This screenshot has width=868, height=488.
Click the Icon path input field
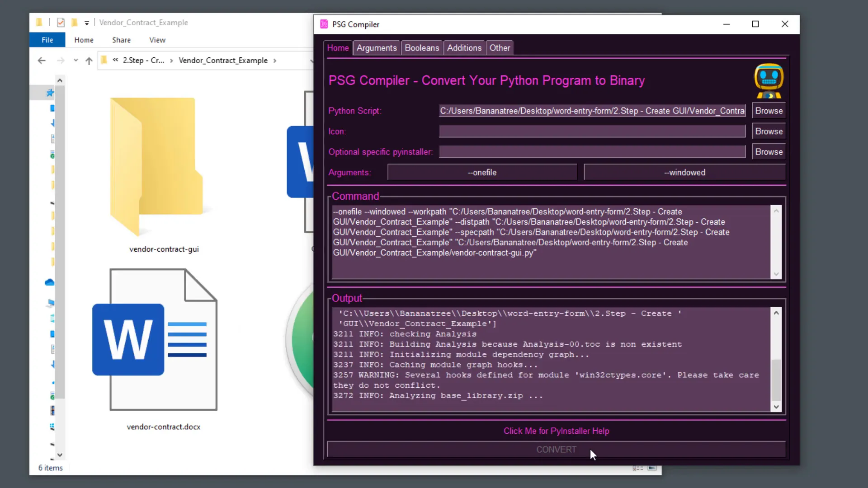coord(591,131)
